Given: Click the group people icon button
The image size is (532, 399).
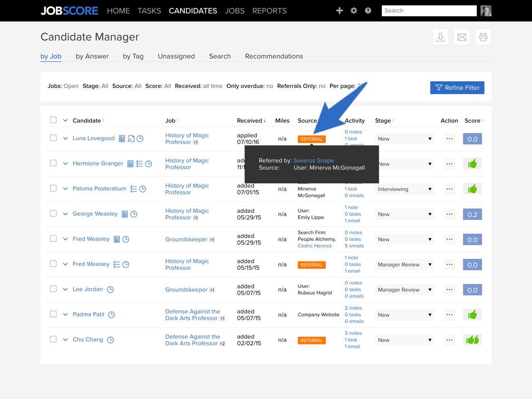Looking at the screenshot, I should pyautogui.click(x=483, y=37).
